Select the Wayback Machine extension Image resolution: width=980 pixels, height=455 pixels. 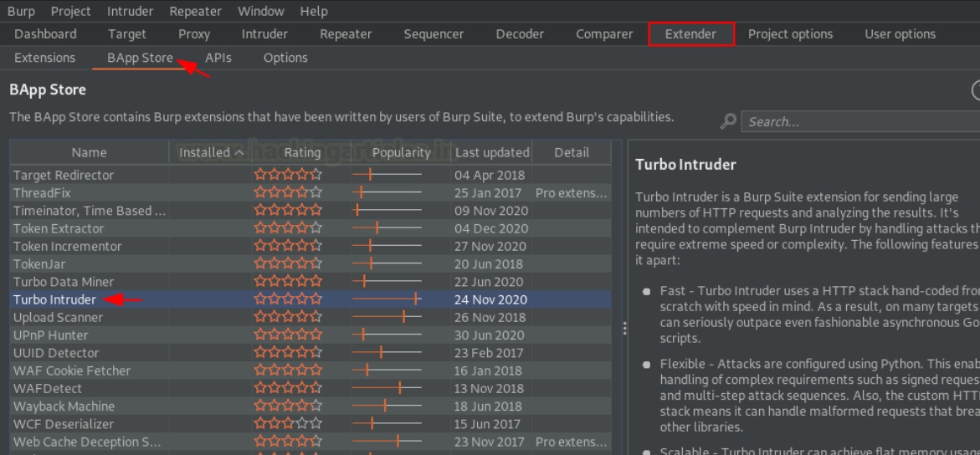310,406
